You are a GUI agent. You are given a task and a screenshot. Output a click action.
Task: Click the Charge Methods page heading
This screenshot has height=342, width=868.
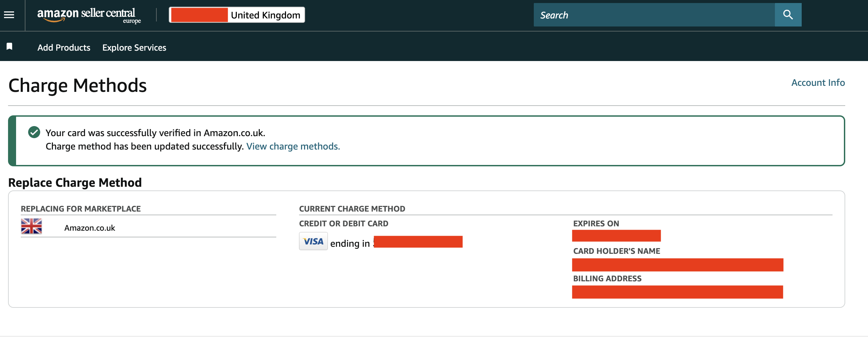[x=77, y=85]
